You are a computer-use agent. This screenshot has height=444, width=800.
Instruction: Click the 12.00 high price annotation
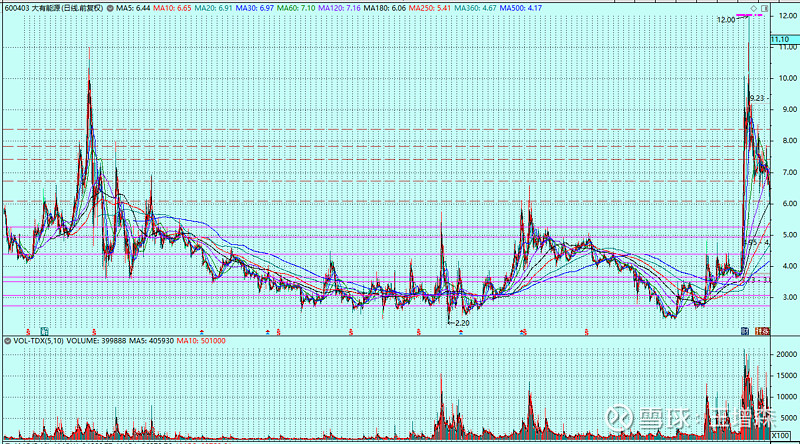point(726,19)
